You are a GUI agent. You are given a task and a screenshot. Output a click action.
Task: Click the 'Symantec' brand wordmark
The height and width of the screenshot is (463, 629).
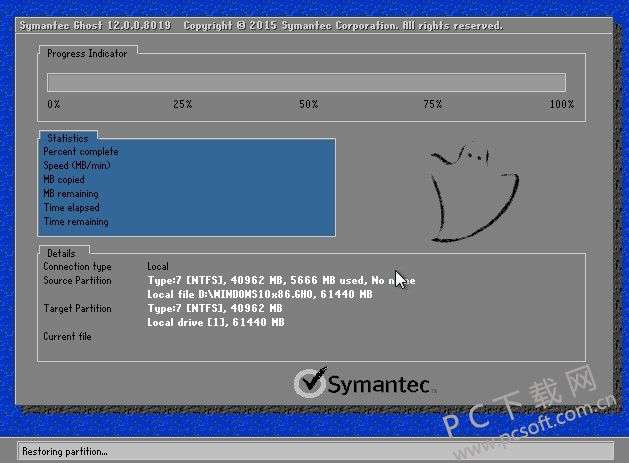379,384
